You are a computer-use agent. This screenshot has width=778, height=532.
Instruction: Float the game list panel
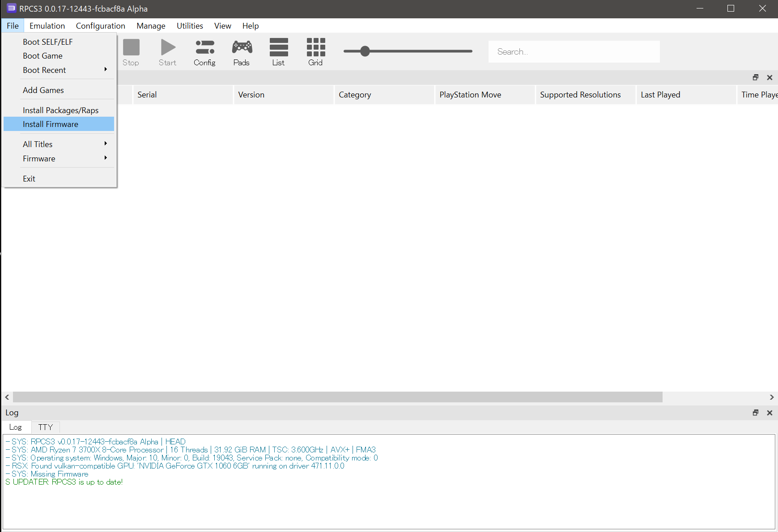[756, 77]
